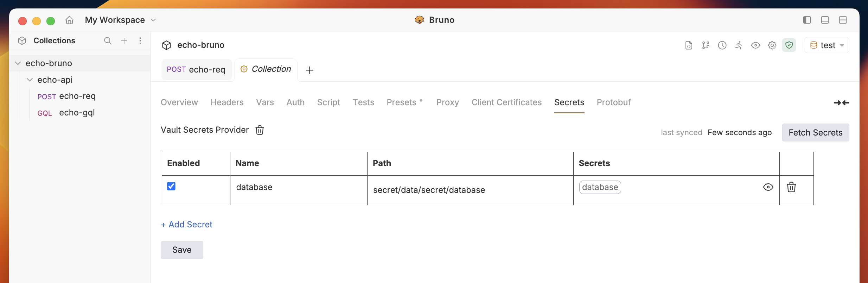The height and width of the screenshot is (283, 868).
Task: Open collection settings gear icon
Action: pos(772,45)
